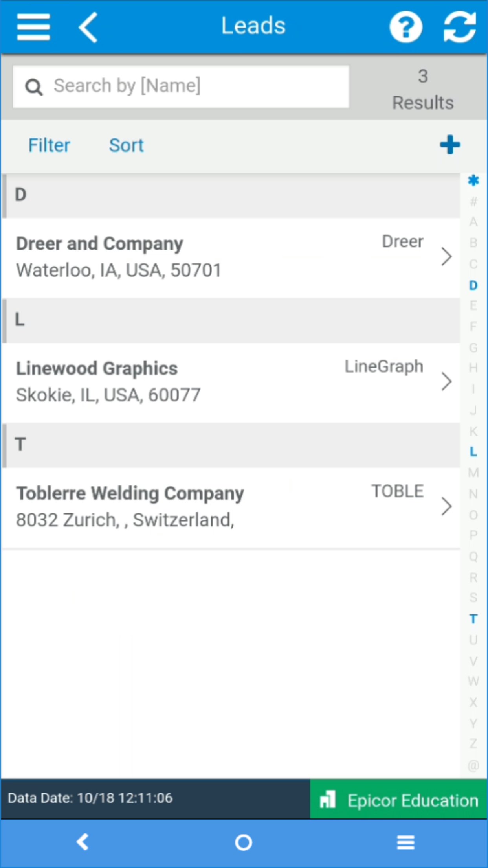
Task: Refresh data with the sync icon
Action: click(459, 27)
